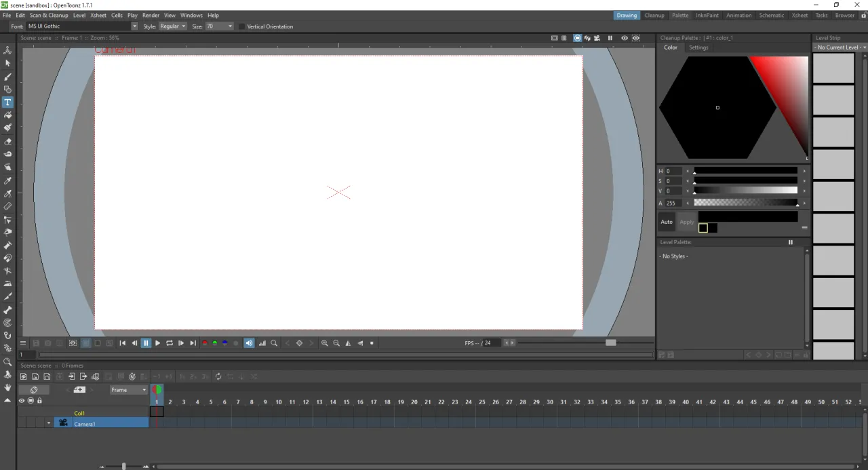Image resolution: width=868 pixels, height=470 pixels.
Task: Mute the sound in the playback toolbar
Action: coord(249,342)
